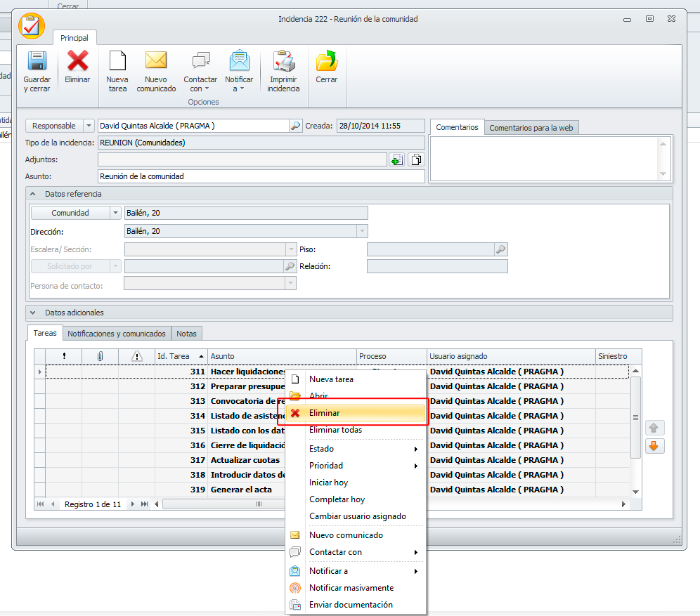Switch to the Notificaciones y comunicados tab
Image resolution: width=700 pixels, height=616 pixels.
pyautogui.click(x=117, y=334)
